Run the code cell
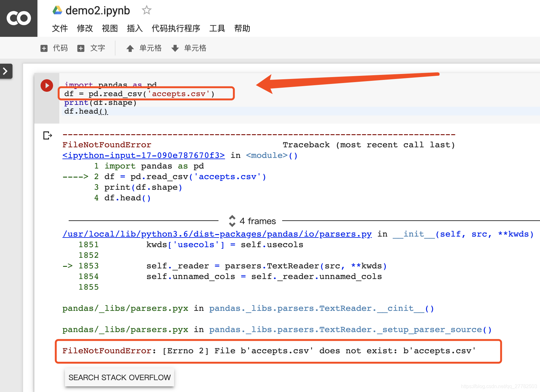This screenshot has width=540, height=392. (47, 86)
